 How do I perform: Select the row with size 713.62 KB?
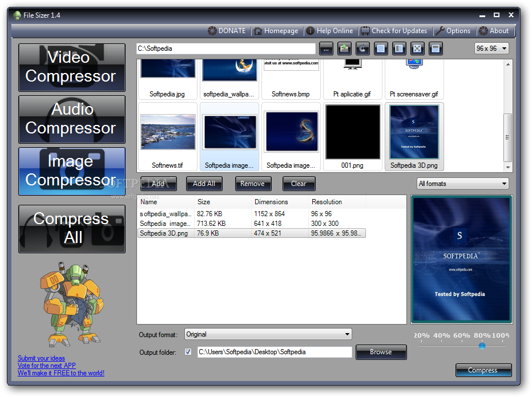(252, 224)
